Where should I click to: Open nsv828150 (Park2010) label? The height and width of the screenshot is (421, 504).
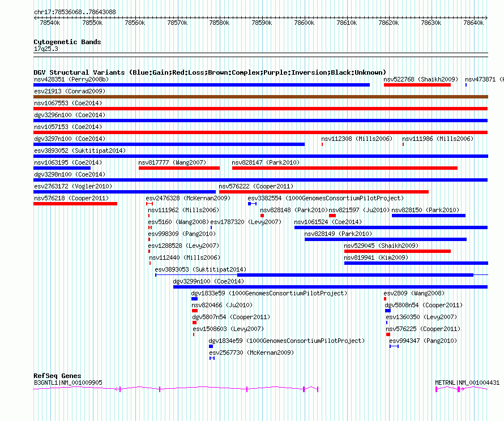[425, 210]
